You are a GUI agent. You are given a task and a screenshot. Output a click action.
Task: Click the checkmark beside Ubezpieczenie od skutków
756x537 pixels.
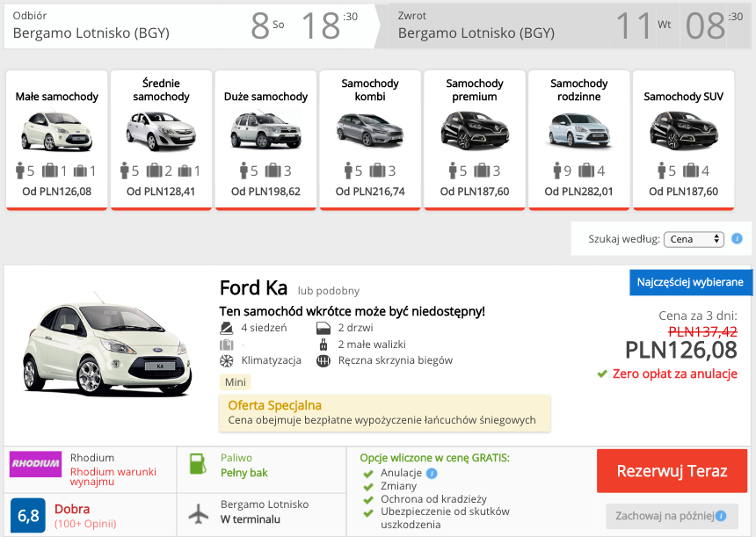click(368, 513)
